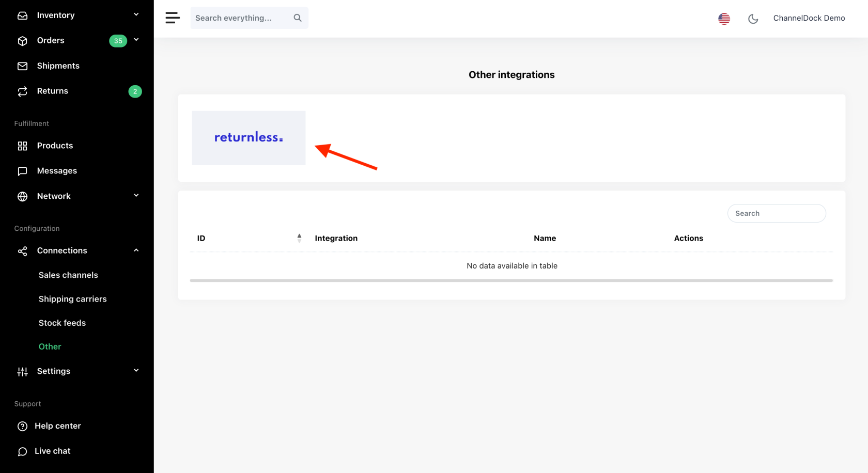Screen dimensions: 868x473
Task: Select the Returnless integration tile
Action: pos(249,138)
